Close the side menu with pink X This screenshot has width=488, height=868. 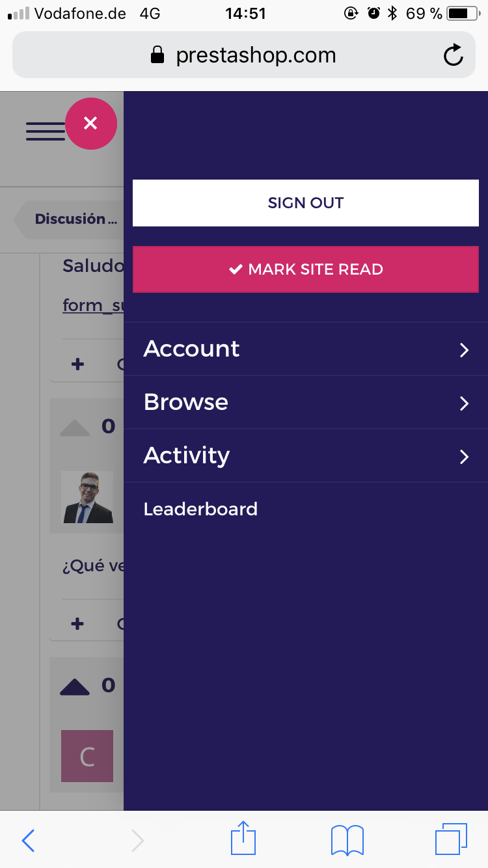point(90,124)
